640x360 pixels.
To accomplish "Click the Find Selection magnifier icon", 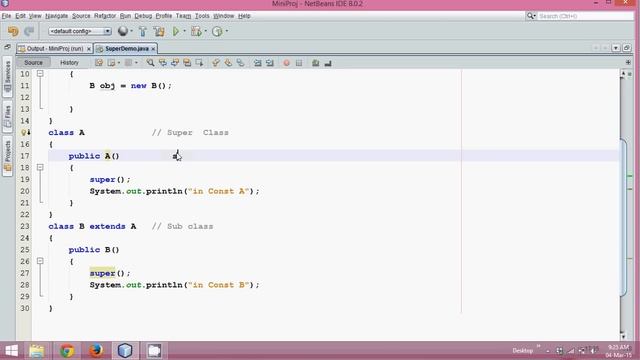I will (x=150, y=63).
